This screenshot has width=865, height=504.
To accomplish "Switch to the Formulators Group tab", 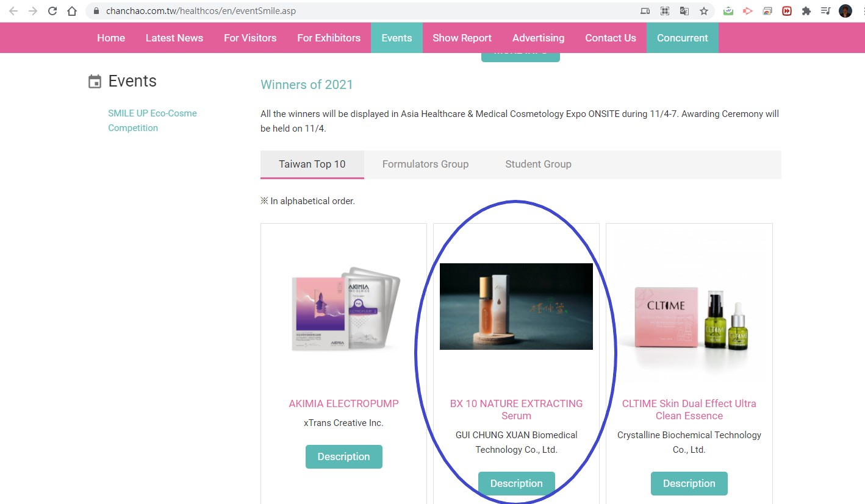I will 425,164.
